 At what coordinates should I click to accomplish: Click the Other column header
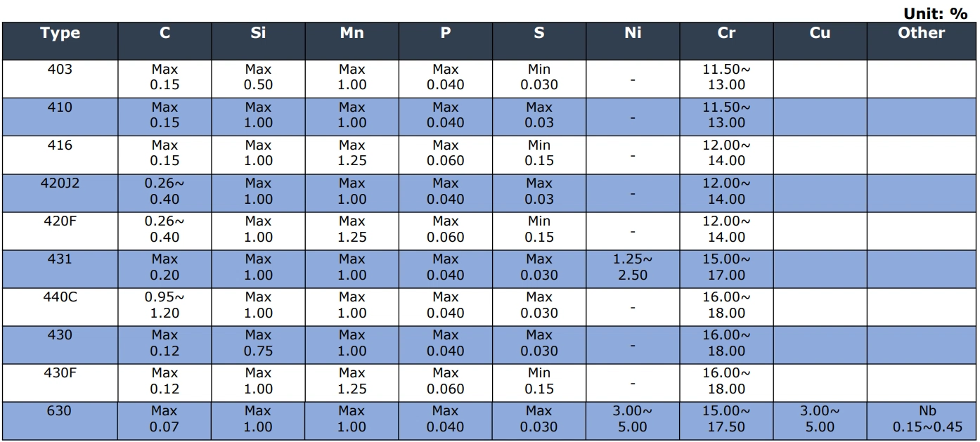tap(921, 33)
